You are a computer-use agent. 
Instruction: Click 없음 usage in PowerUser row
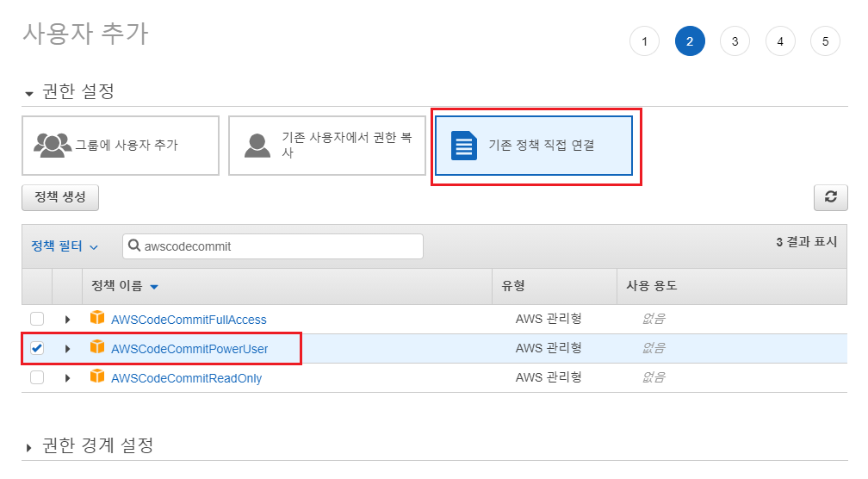(x=654, y=348)
